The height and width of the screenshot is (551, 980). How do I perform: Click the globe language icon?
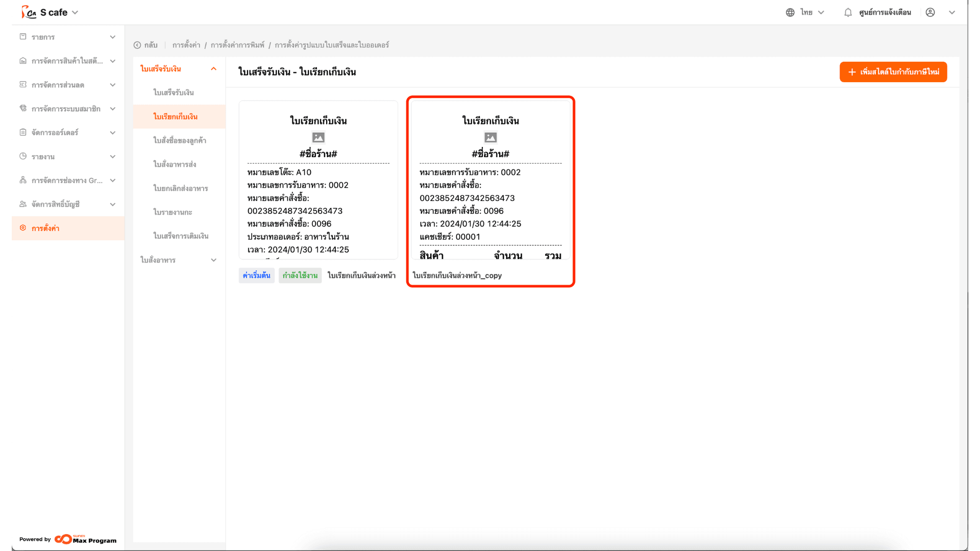790,12
